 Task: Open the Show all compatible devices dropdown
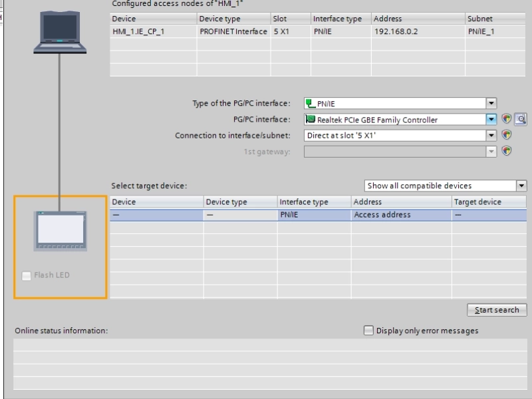pos(521,186)
